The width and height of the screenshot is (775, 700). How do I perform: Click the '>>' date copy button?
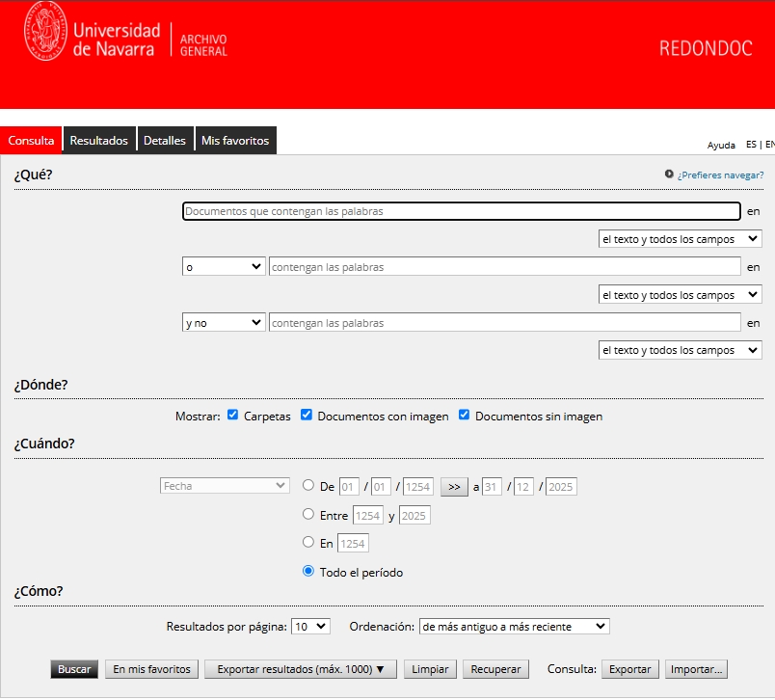tap(454, 487)
